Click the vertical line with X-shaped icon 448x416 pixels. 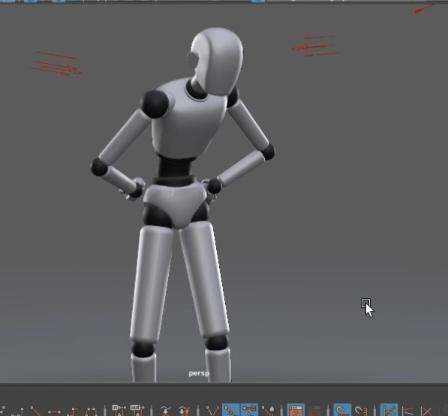(x=426, y=411)
